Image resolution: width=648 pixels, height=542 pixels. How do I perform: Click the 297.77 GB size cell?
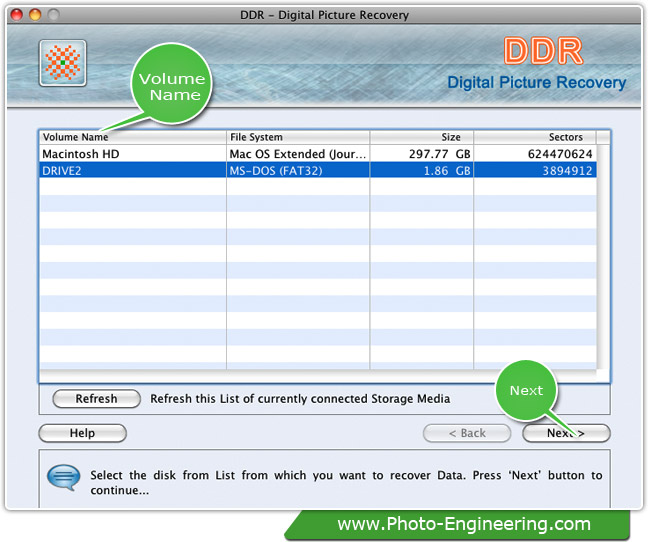coord(422,154)
